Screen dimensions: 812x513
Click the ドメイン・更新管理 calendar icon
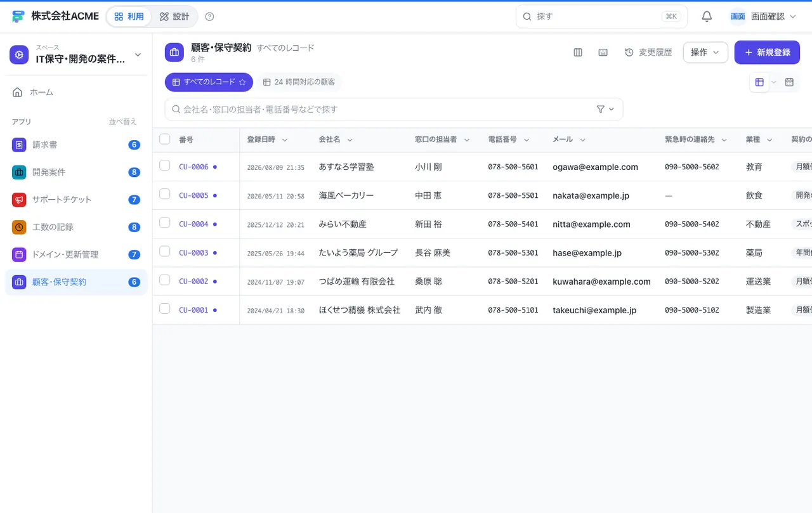(x=19, y=254)
